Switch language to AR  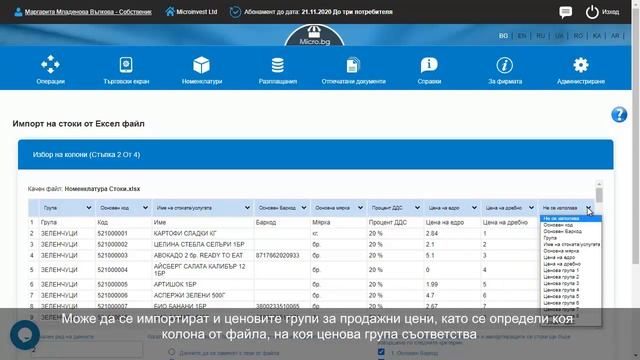pos(615,36)
